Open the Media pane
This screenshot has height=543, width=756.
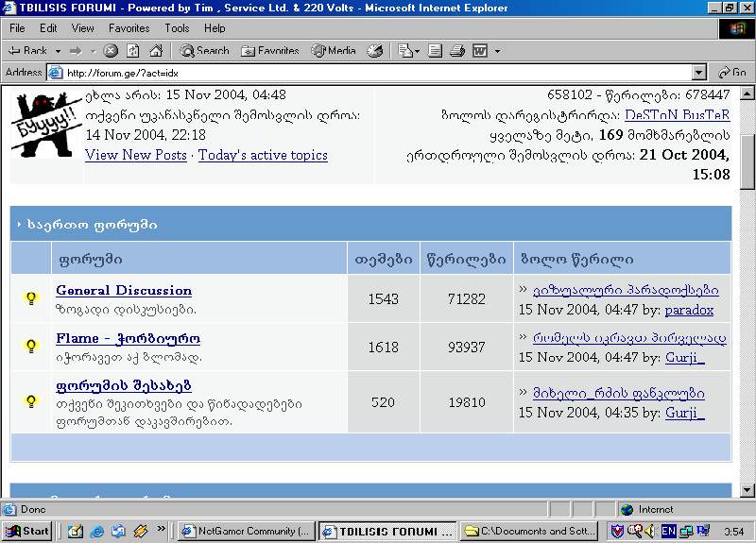tap(334, 51)
